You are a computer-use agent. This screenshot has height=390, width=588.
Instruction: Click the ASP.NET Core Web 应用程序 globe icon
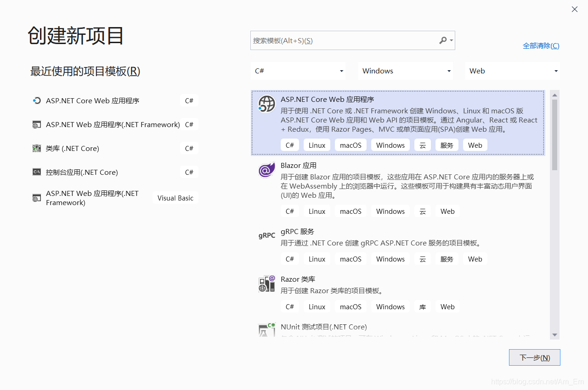coord(266,104)
